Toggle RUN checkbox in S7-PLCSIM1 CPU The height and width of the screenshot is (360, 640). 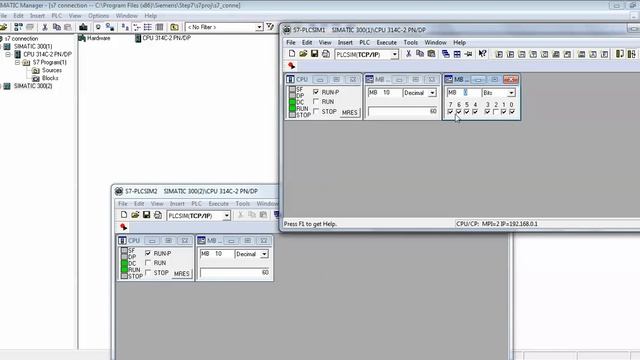point(316,102)
